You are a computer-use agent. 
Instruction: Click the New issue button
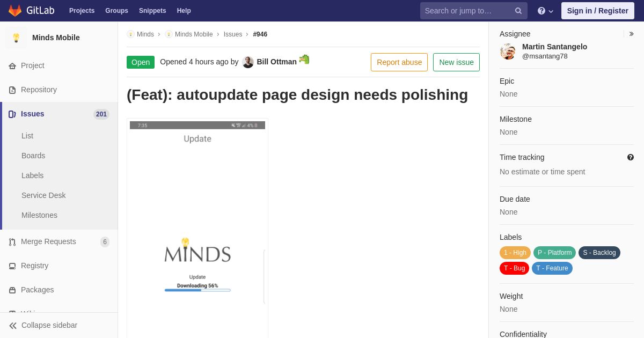point(456,62)
